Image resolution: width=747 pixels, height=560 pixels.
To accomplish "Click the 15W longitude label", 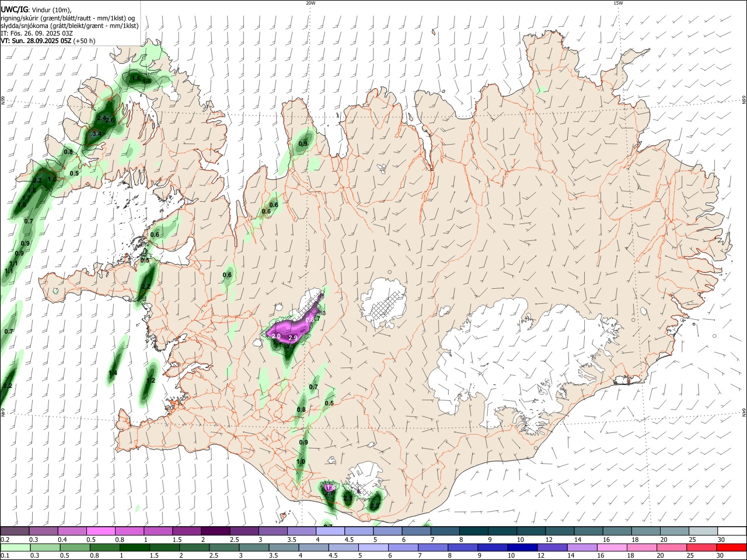I will click(618, 3).
